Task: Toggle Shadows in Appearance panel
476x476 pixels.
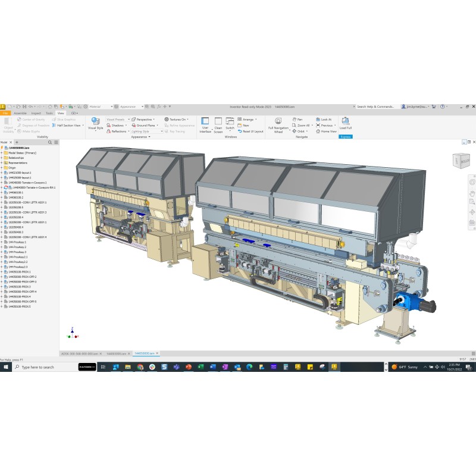Action: pos(117,126)
